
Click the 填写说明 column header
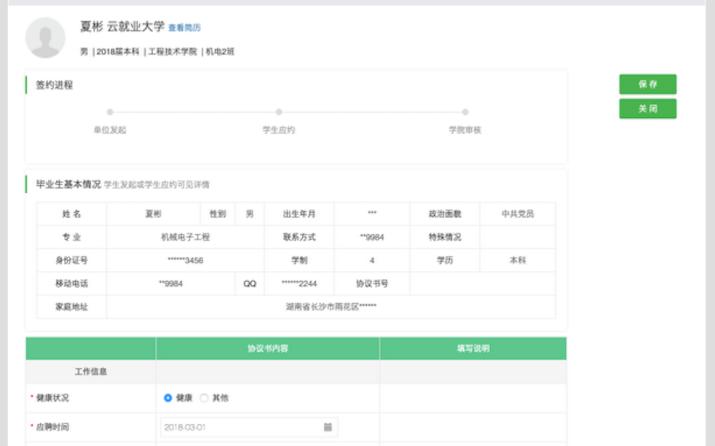click(x=472, y=348)
